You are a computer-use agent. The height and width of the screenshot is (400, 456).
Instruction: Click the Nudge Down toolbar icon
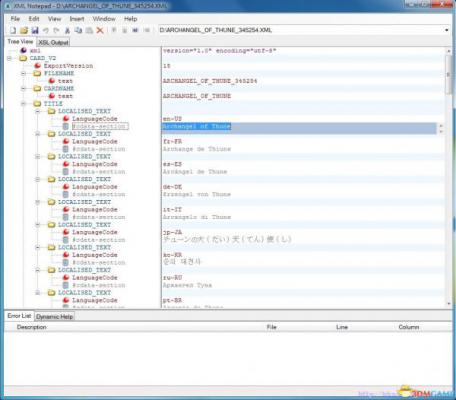point(125,30)
